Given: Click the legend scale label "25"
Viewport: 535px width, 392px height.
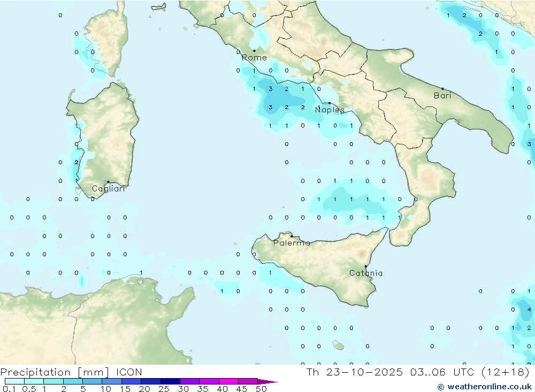Looking at the screenshot, I should (x=164, y=389).
